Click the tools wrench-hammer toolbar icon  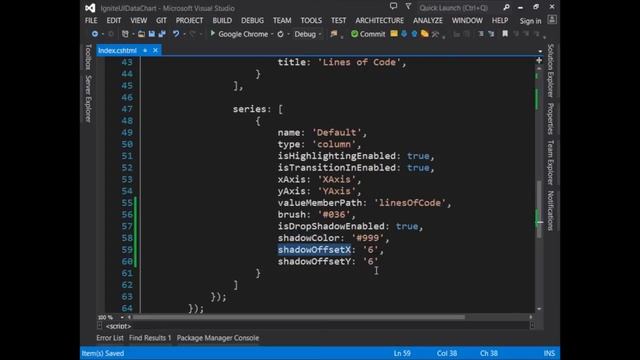435,34
